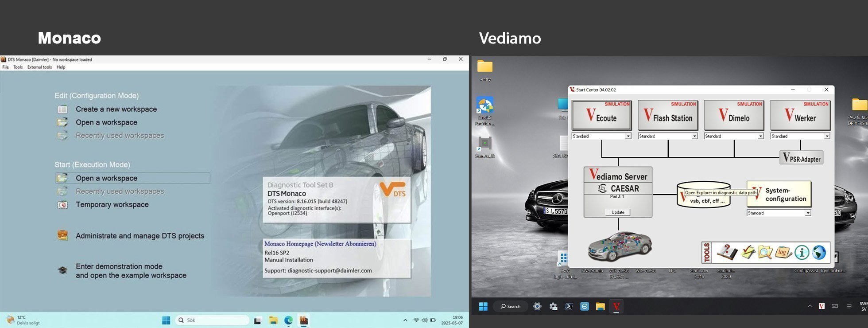The image size is (868, 328).
Task: Open PowerShell on Vediamo taskbar
Action: click(x=569, y=306)
